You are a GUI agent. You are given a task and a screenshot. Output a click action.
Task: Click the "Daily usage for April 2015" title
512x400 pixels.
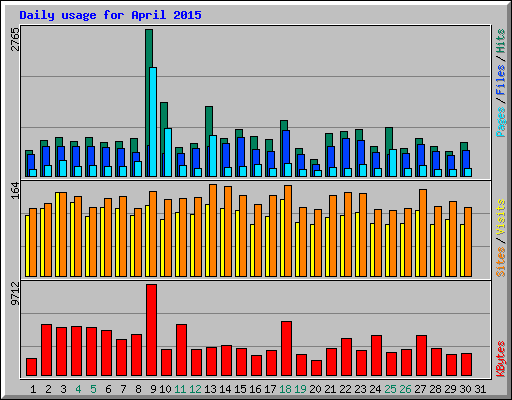110,15
